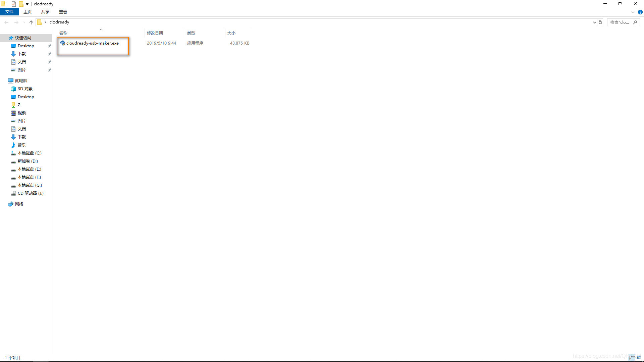Expand the ribbon chevron
Image resolution: width=644 pixels, height=362 pixels.
633,12
